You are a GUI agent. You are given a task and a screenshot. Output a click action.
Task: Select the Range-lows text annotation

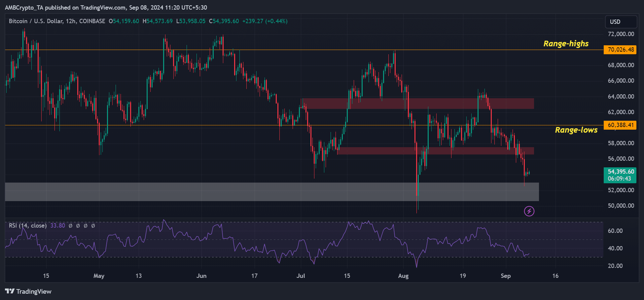coord(576,130)
